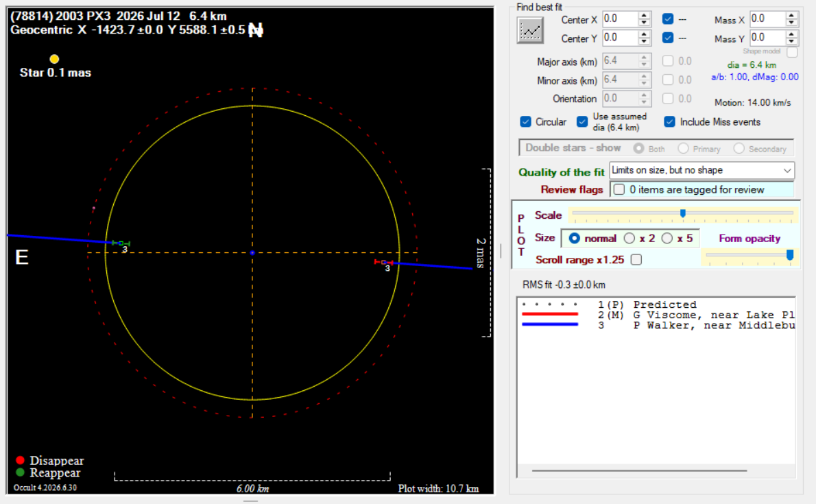
Task: Click the Review flags label
Action: click(x=571, y=189)
